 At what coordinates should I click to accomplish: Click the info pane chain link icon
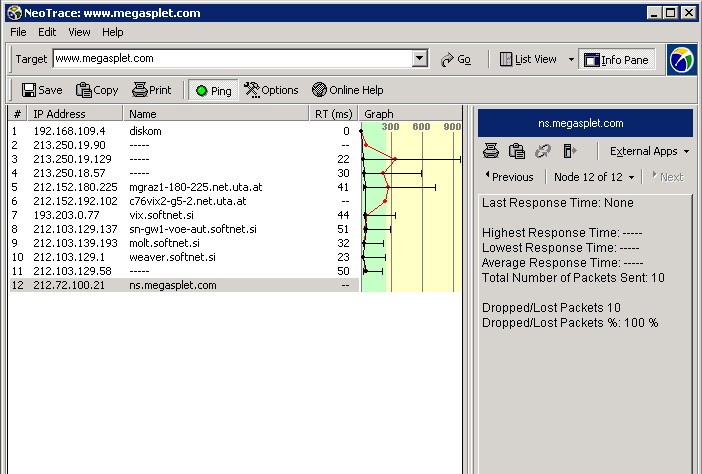click(x=543, y=151)
